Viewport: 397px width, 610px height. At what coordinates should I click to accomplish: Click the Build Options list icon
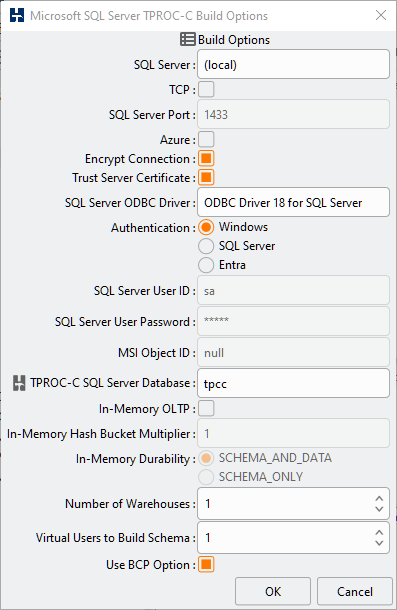click(188, 39)
